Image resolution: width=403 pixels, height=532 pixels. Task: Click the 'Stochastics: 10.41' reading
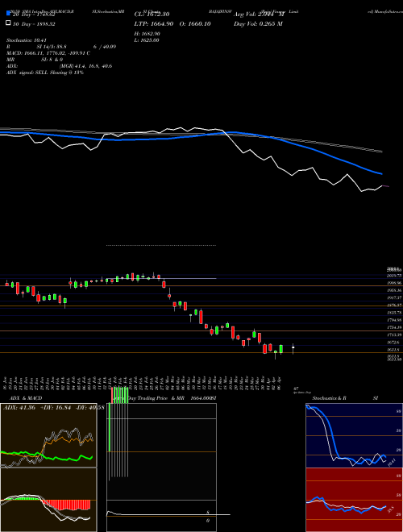point(26,40)
